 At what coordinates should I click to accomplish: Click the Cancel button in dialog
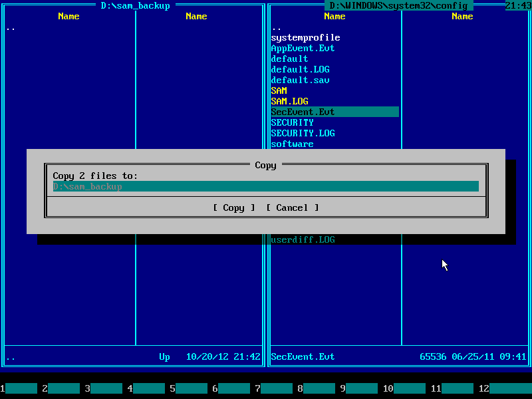point(292,207)
